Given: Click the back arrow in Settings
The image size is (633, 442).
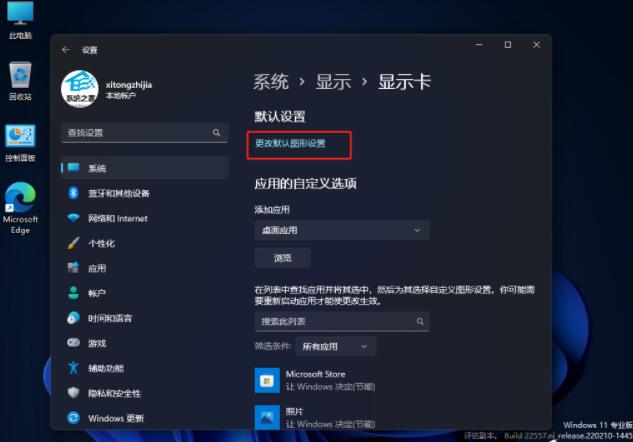Looking at the screenshot, I should [66, 49].
